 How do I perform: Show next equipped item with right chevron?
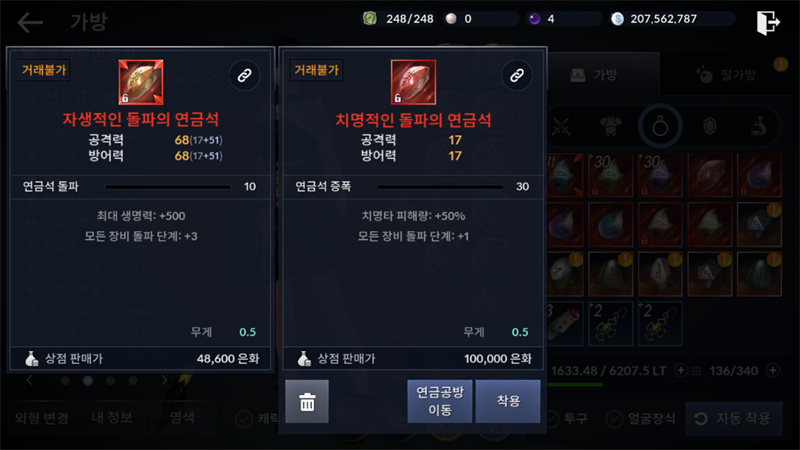(164, 380)
